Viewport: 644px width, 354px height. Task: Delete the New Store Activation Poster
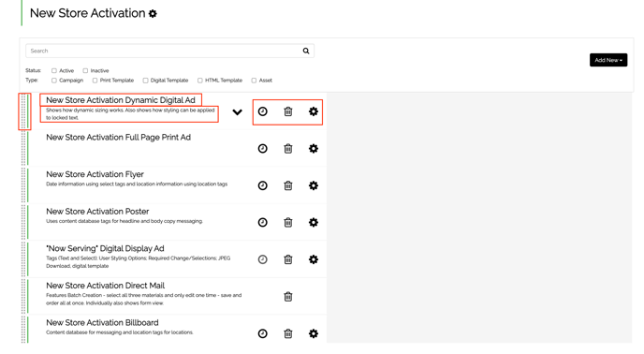288,223
